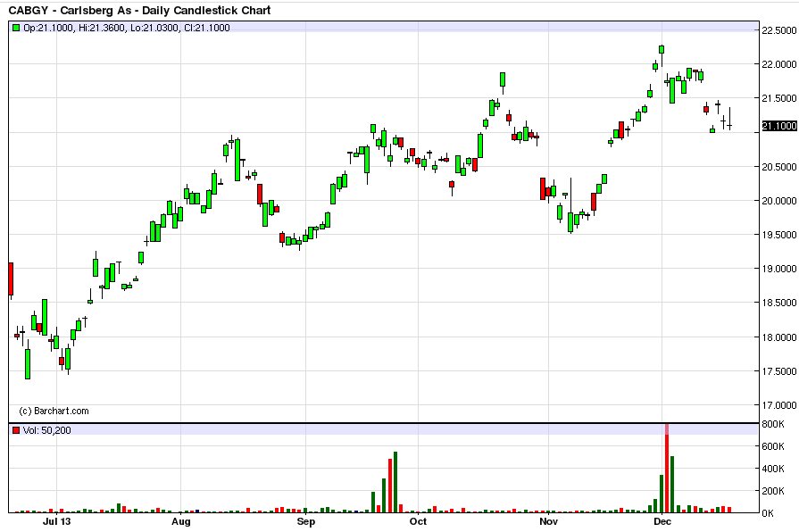Screen dimensions: 799x532
Task: Click the red legend square beside Vol: 50,200
Action: (x=16, y=430)
